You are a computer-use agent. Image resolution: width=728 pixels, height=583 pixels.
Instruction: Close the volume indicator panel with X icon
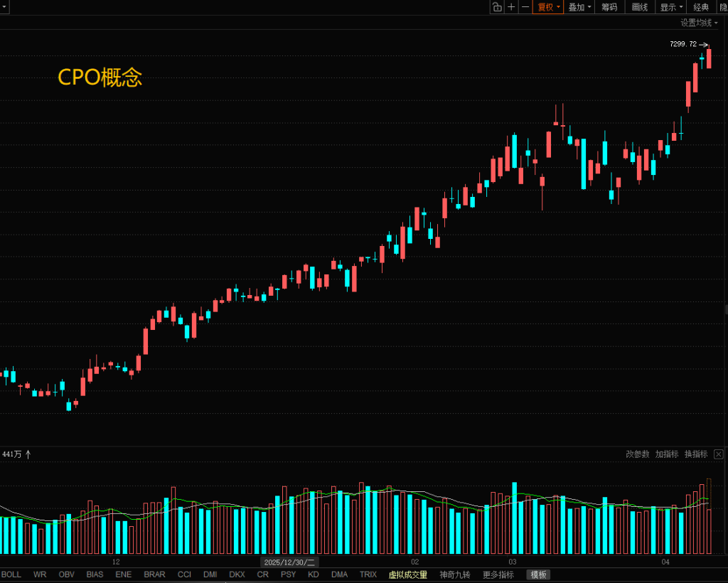719,454
